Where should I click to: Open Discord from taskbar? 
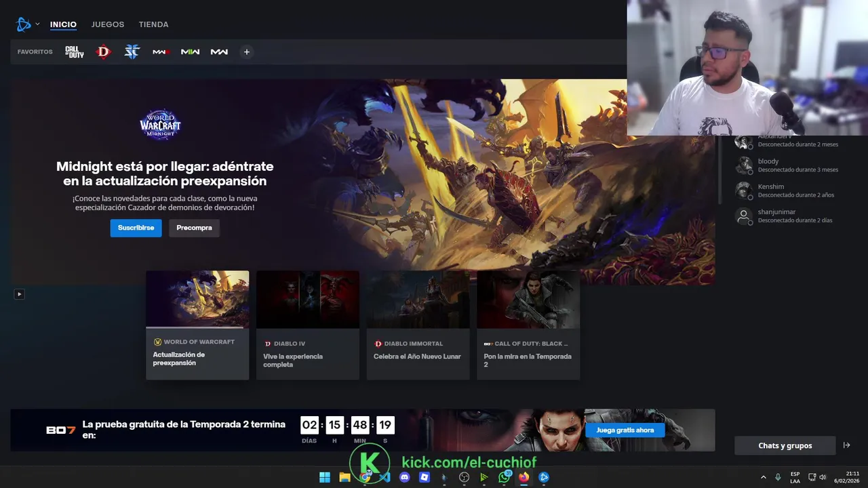405,477
